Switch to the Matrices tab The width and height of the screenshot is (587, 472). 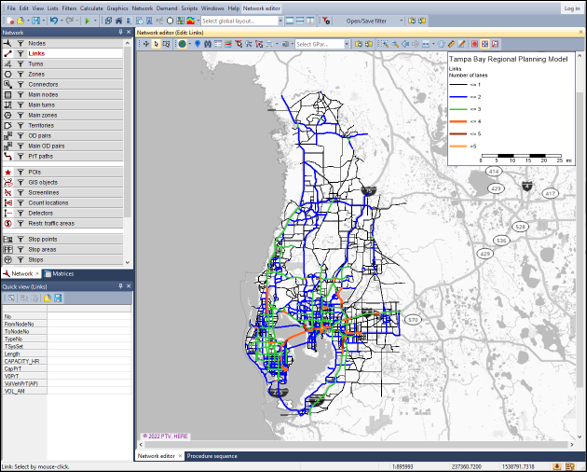pos(60,274)
